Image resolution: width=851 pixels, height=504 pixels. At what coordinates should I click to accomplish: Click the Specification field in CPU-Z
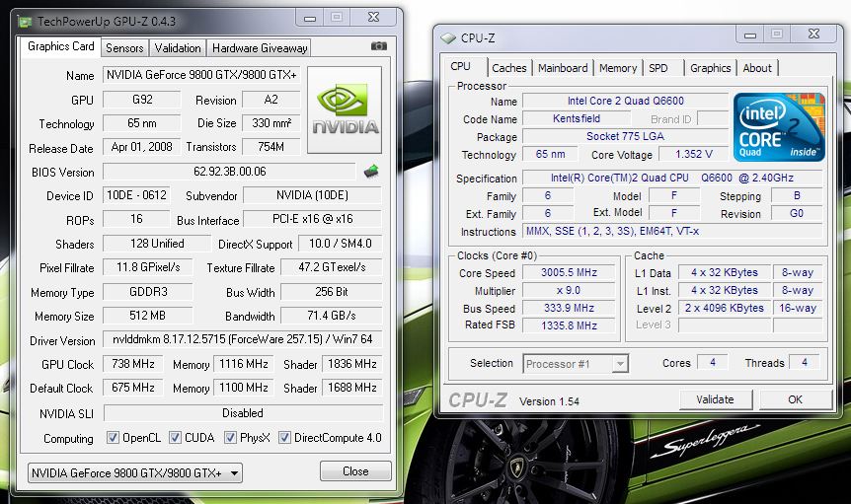672,178
